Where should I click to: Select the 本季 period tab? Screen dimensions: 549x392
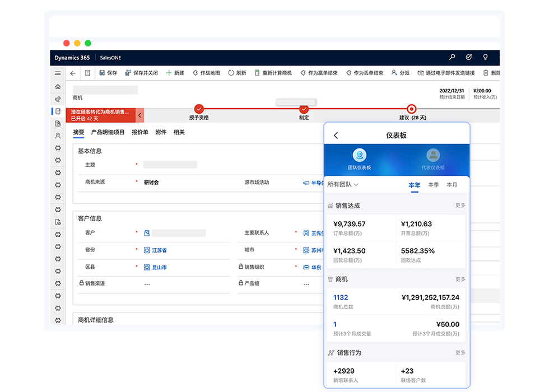coord(433,185)
